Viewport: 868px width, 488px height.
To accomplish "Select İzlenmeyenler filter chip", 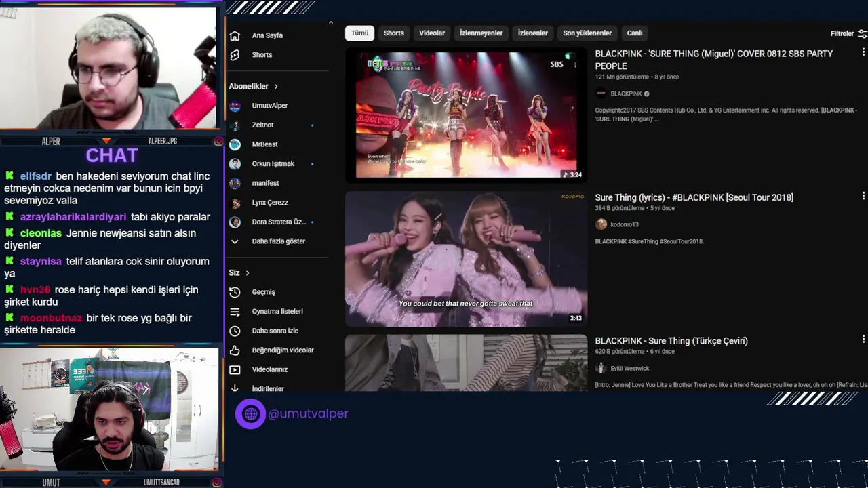I will (x=481, y=33).
